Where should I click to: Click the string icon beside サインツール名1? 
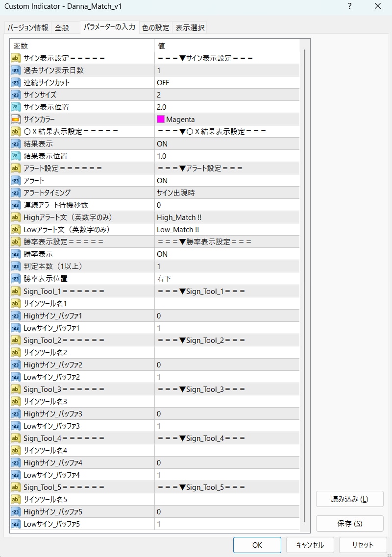coord(15,303)
